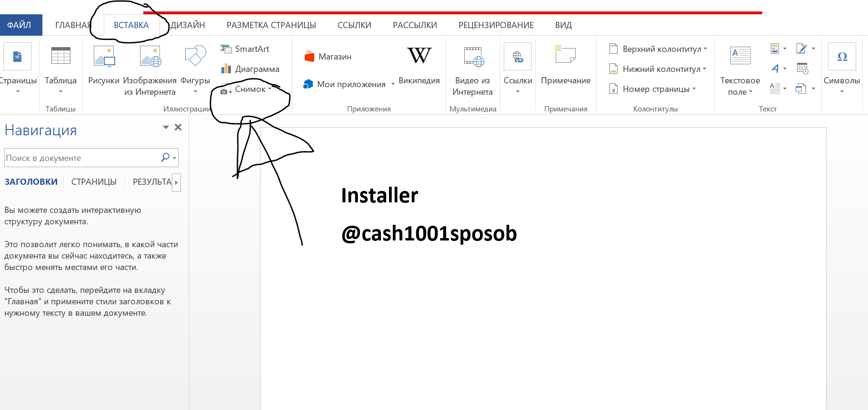Click the insert Object icon
Image resolution: width=868 pixels, height=410 pixels.
801,89
